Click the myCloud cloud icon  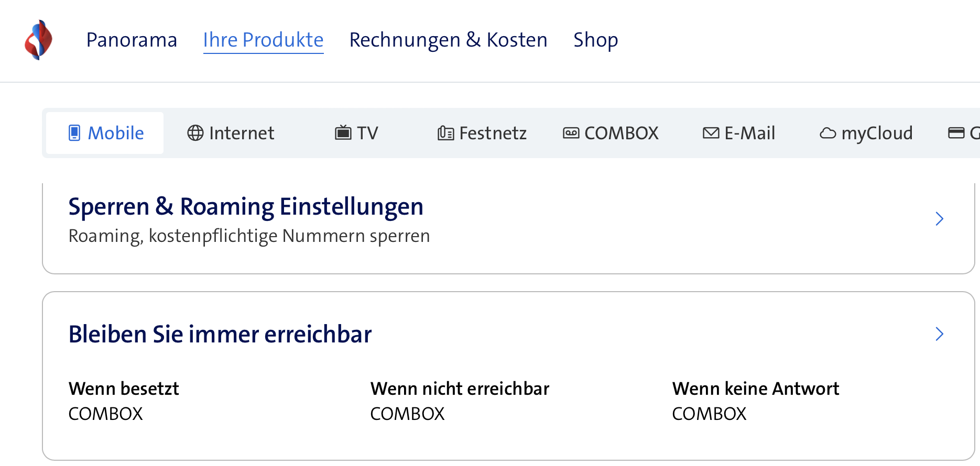828,133
